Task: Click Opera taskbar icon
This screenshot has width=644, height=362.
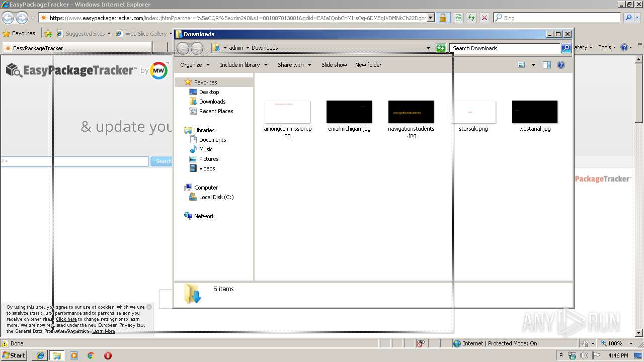Action: click(x=108, y=355)
